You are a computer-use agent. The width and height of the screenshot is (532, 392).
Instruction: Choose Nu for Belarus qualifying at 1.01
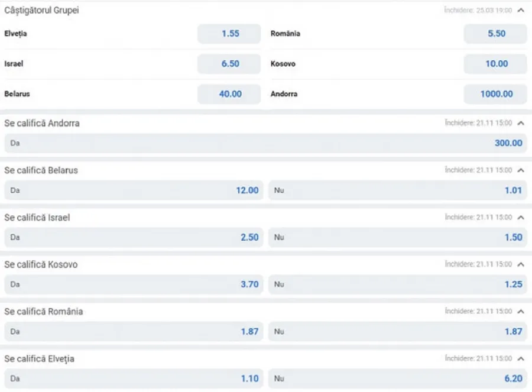click(397, 190)
